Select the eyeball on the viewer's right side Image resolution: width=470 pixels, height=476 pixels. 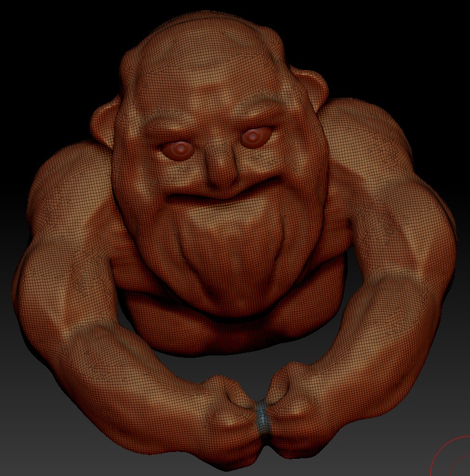pyautogui.click(x=256, y=138)
